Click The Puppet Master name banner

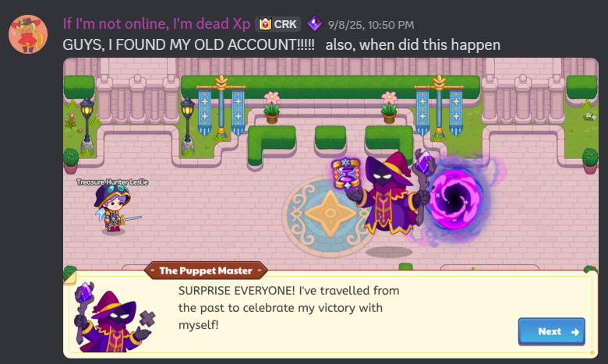click(x=206, y=270)
